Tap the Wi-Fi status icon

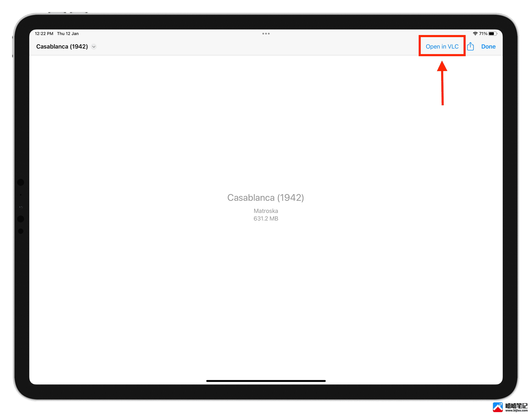pyautogui.click(x=475, y=34)
